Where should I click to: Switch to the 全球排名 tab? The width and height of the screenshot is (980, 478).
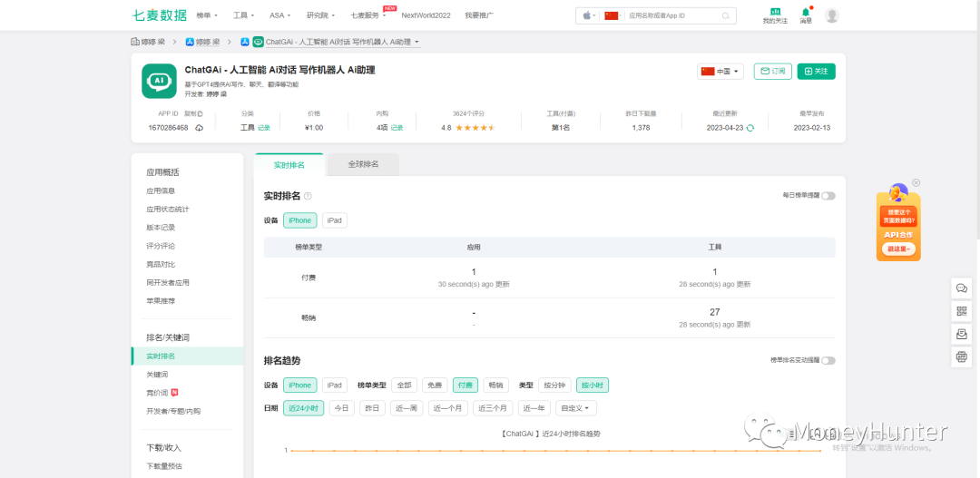click(363, 164)
